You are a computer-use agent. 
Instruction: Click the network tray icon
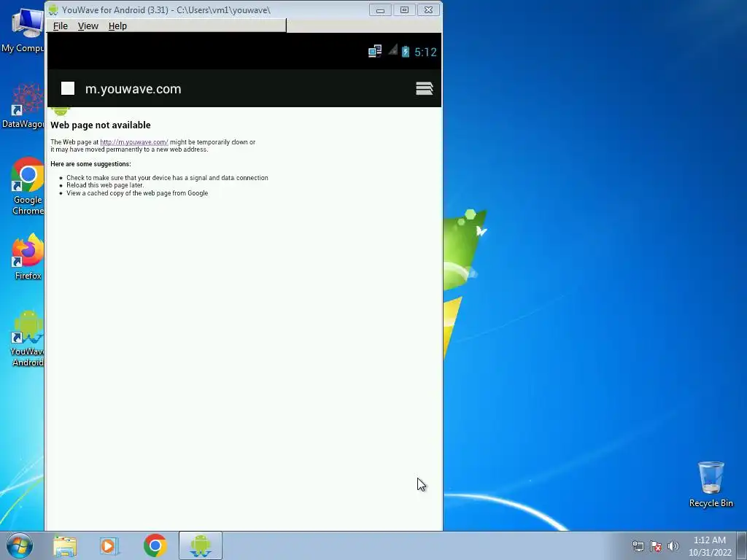(x=638, y=546)
